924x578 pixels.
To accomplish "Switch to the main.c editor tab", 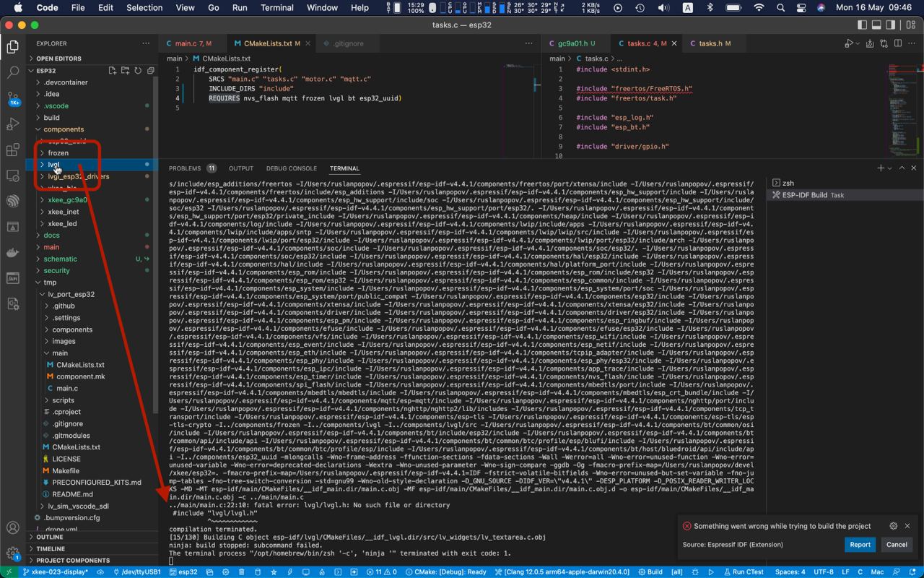I will click(192, 43).
